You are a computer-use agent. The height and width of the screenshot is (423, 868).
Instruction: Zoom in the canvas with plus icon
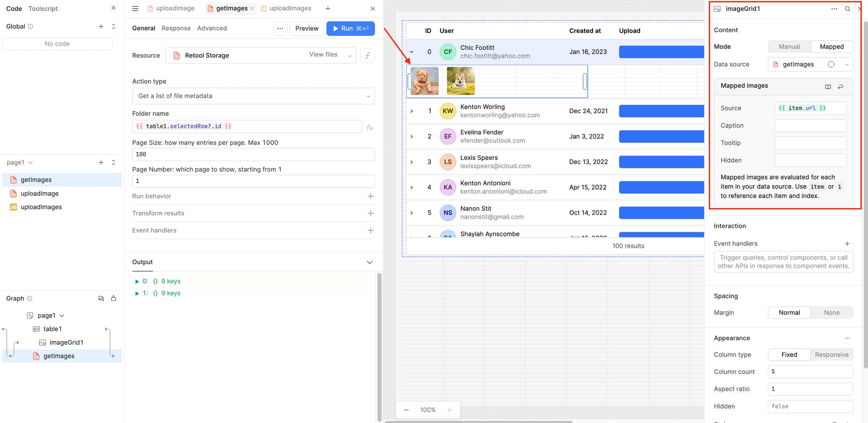(x=449, y=410)
